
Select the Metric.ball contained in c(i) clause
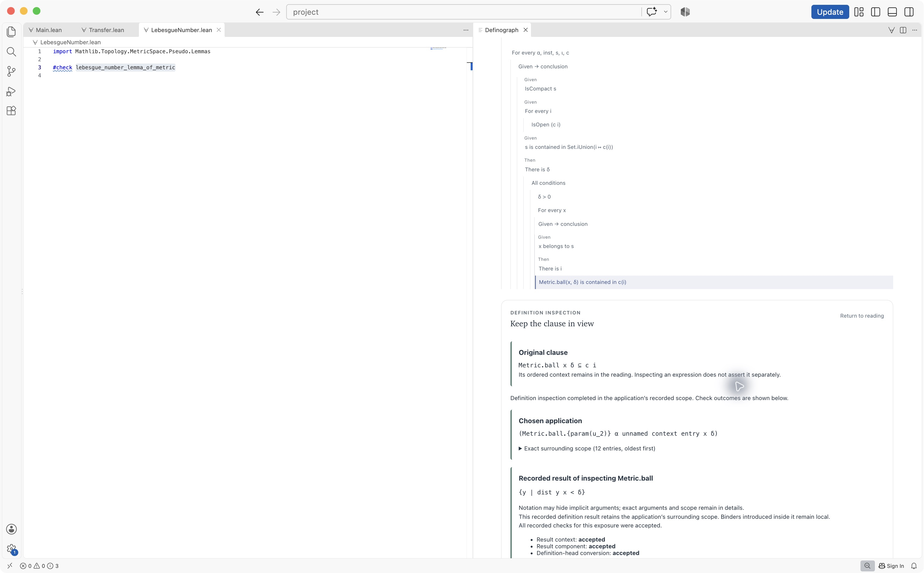(x=714, y=282)
